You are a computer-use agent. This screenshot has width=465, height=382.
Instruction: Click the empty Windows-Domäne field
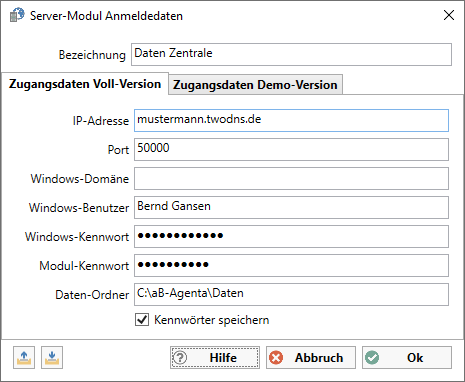292,178
